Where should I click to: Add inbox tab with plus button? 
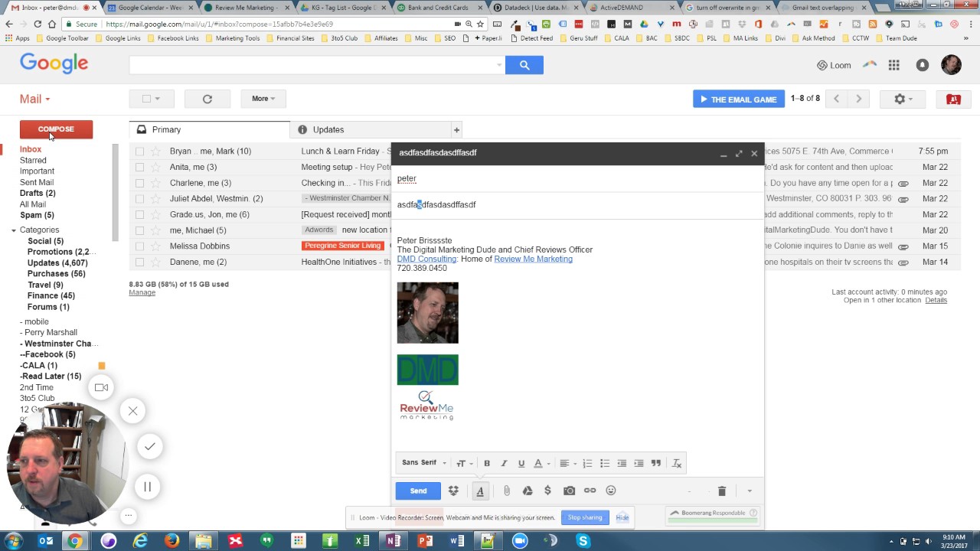[x=456, y=130]
